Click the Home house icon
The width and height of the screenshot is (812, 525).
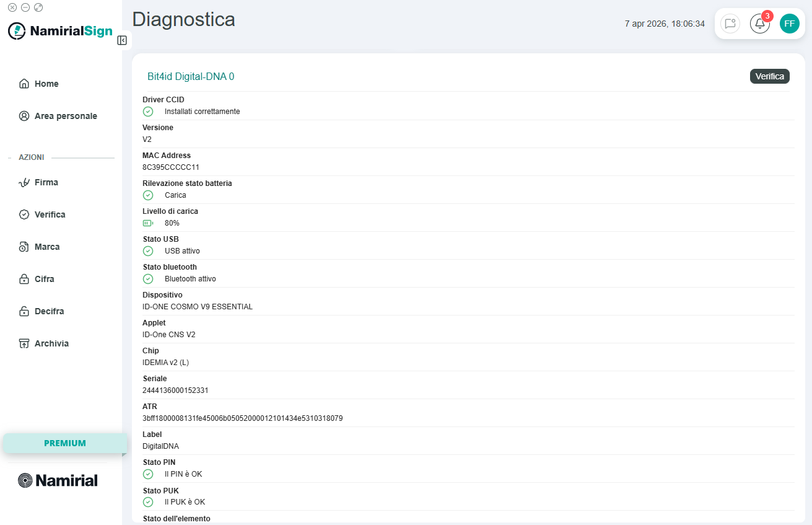tap(24, 84)
